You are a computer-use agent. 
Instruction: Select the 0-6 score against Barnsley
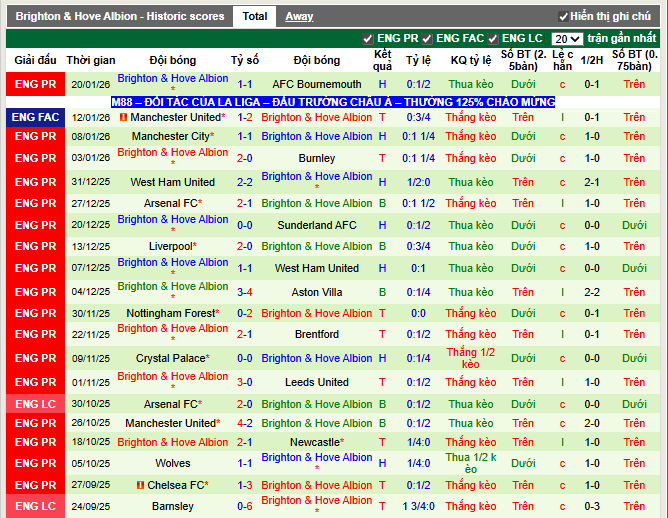(245, 506)
